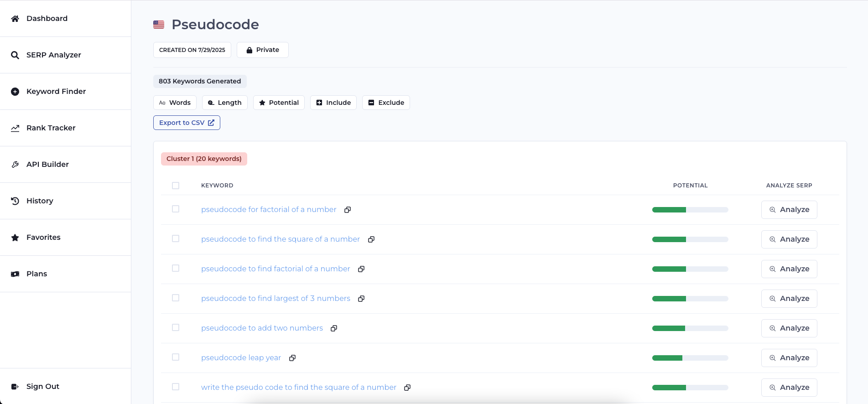Image resolution: width=868 pixels, height=404 pixels.
Task: Analyze SERP for 'pseudocode to find factorial of a number'
Action: tap(789, 269)
